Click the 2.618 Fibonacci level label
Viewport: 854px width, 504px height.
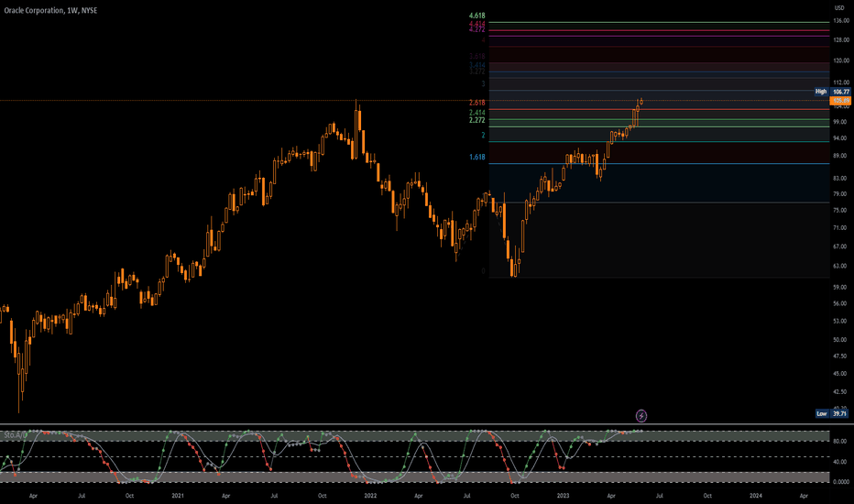pos(476,103)
